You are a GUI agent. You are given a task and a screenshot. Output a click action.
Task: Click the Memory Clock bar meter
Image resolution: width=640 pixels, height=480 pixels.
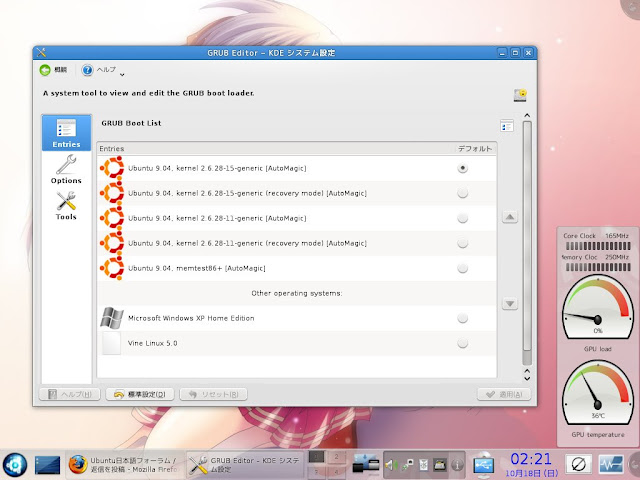[x=598, y=267]
